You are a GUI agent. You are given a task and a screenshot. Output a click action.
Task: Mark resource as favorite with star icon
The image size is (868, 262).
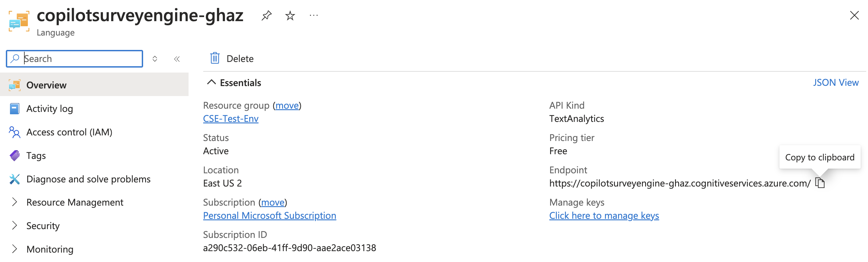[290, 16]
